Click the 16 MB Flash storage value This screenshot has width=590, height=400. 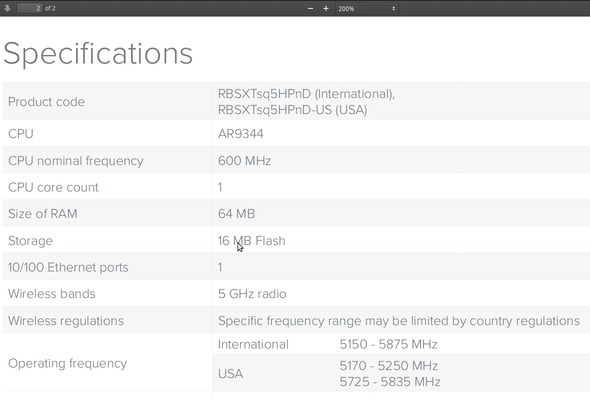click(x=251, y=241)
